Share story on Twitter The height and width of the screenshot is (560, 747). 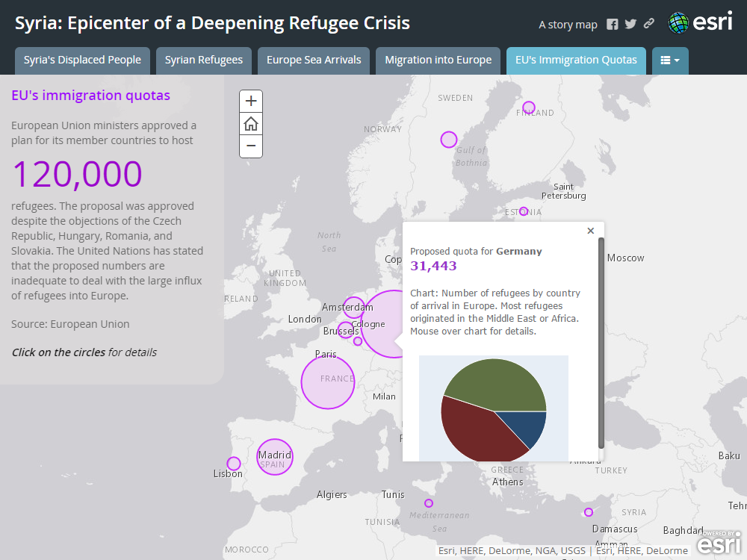tap(630, 24)
